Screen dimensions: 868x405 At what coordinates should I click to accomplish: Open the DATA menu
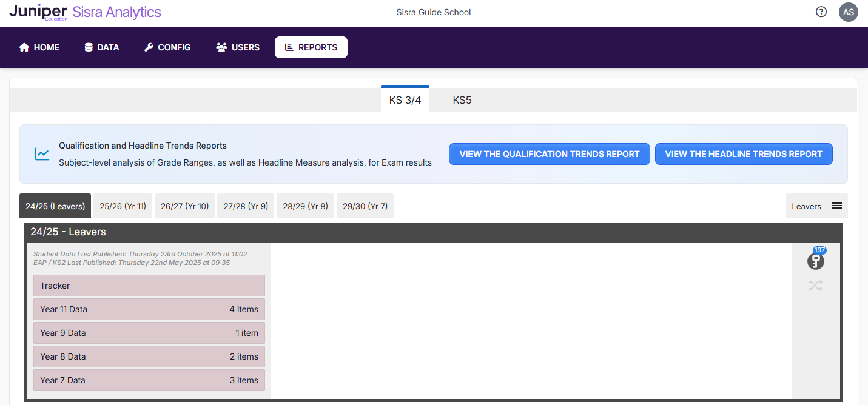coord(101,47)
